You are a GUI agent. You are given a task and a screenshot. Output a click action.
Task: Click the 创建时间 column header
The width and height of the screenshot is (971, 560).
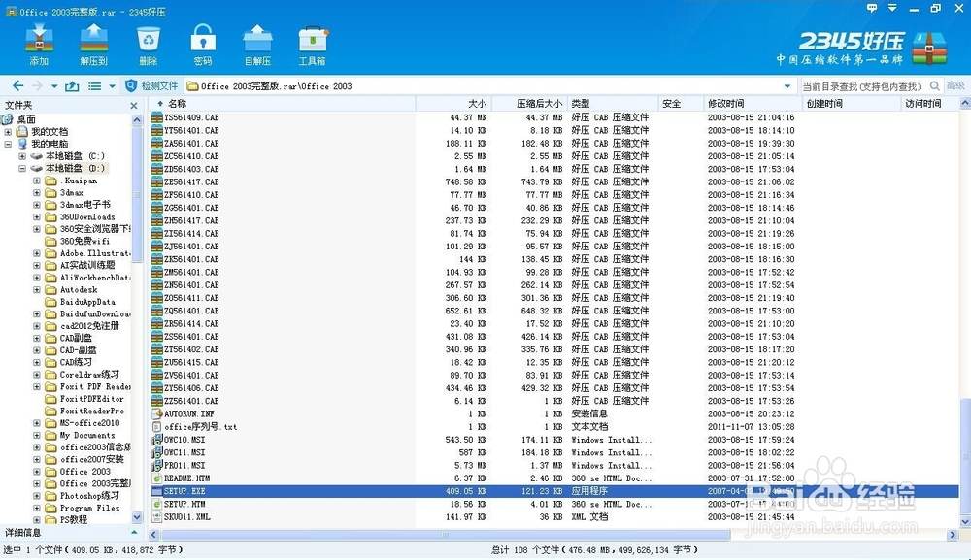(851, 103)
